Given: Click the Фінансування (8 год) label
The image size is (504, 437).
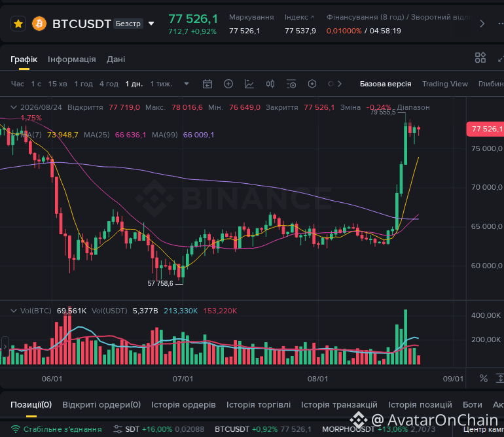Looking at the screenshot, I should click(365, 17).
